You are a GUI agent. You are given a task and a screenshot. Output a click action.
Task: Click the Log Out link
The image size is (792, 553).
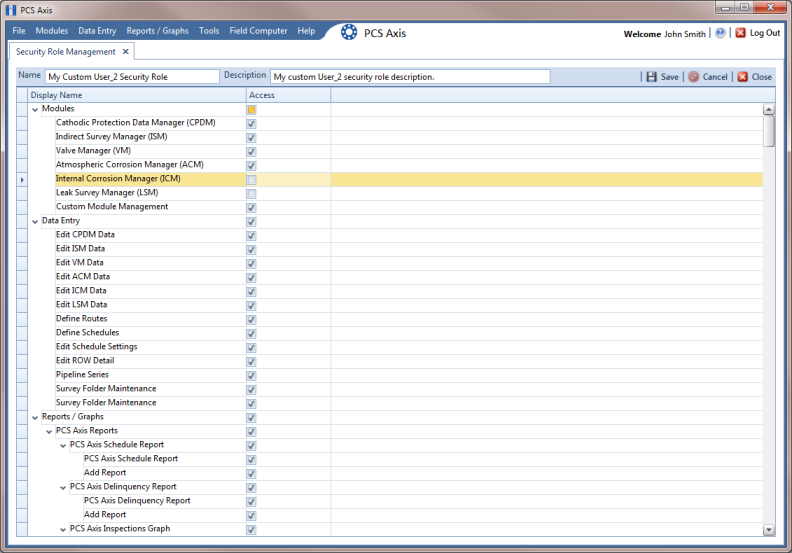pyautogui.click(x=765, y=33)
